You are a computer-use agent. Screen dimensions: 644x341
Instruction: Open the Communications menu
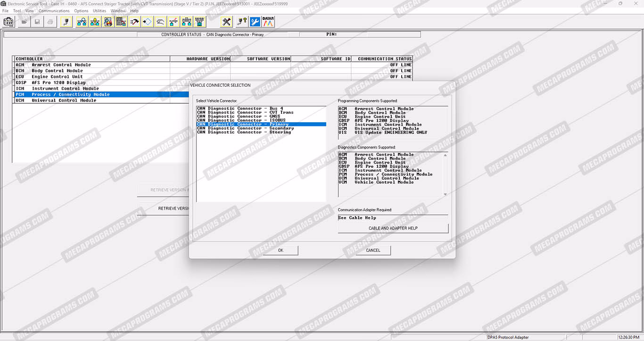tap(54, 10)
